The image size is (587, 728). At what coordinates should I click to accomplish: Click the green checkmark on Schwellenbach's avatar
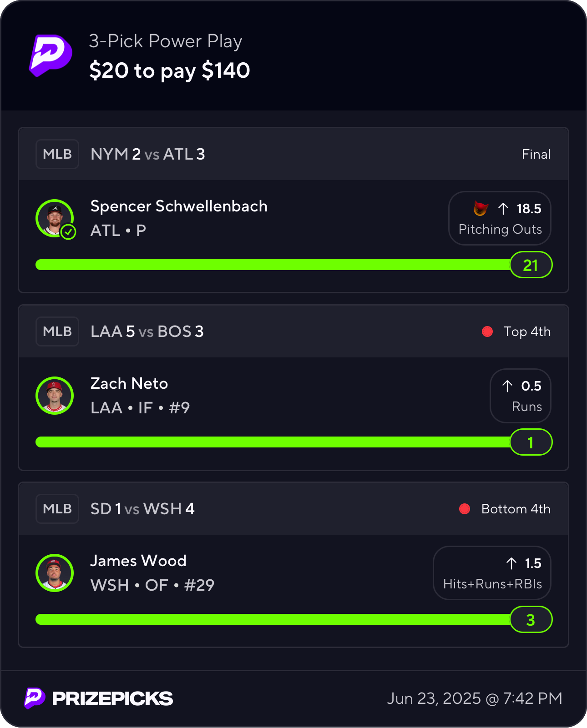click(x=68, y=232)
